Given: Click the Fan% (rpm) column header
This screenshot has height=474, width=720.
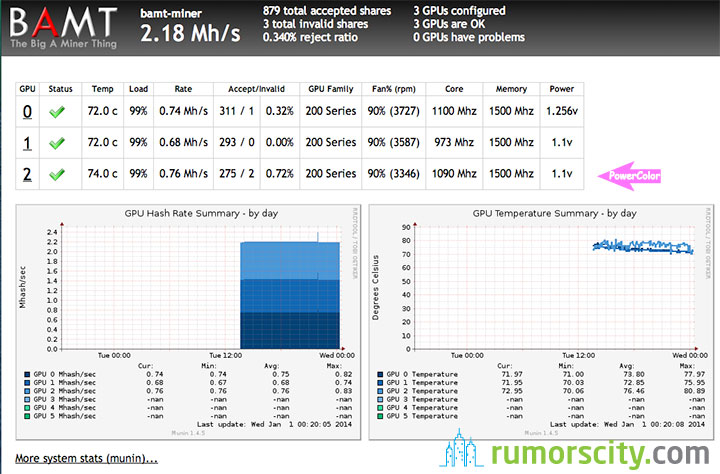Looking at the screenshot, I should (394, 89).
